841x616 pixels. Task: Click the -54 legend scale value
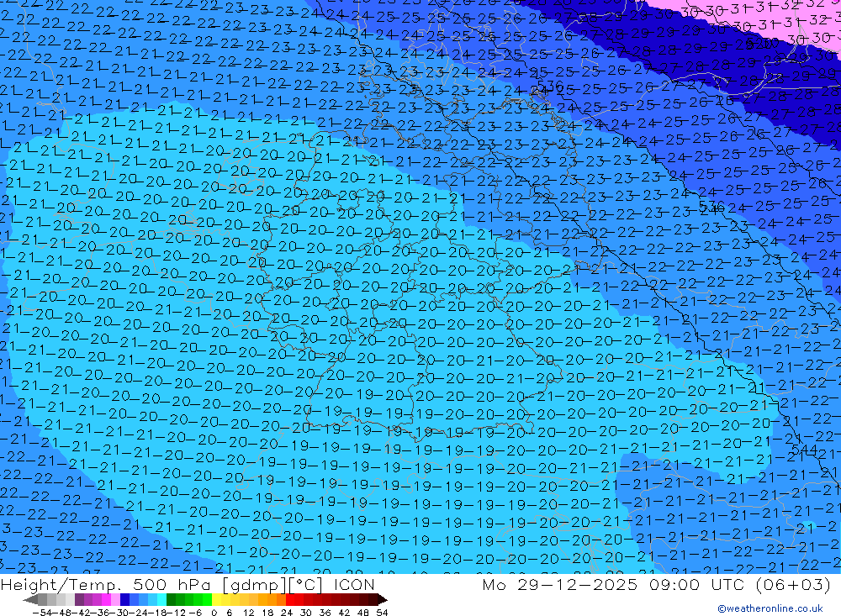point(42,613)
